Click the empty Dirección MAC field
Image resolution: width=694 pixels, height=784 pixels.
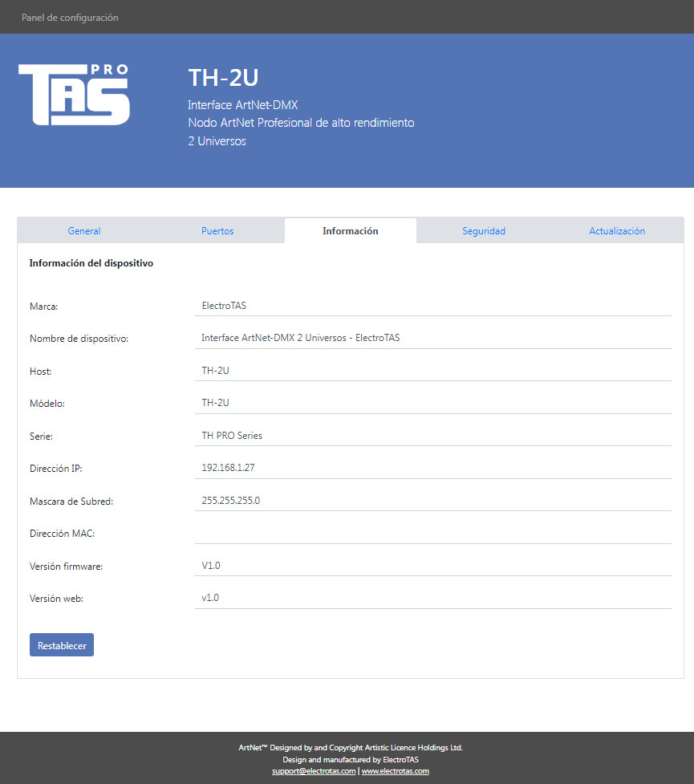tap(433, 533)
